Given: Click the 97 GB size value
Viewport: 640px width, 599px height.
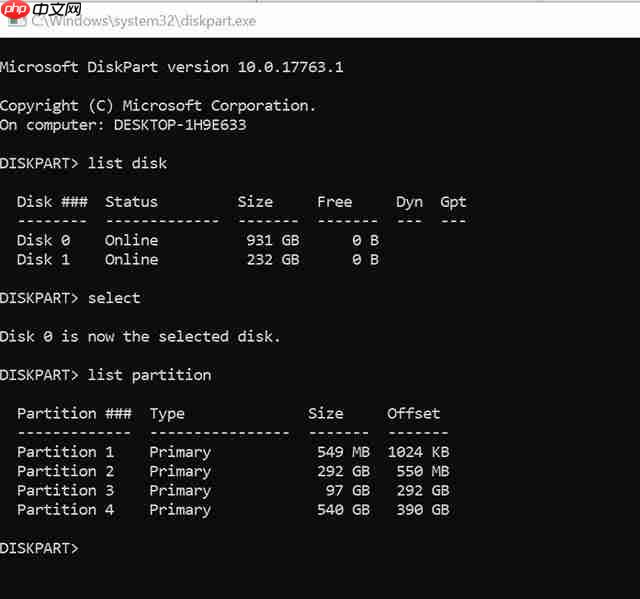Looking at the screenshot, I should (x=348, y=490).
